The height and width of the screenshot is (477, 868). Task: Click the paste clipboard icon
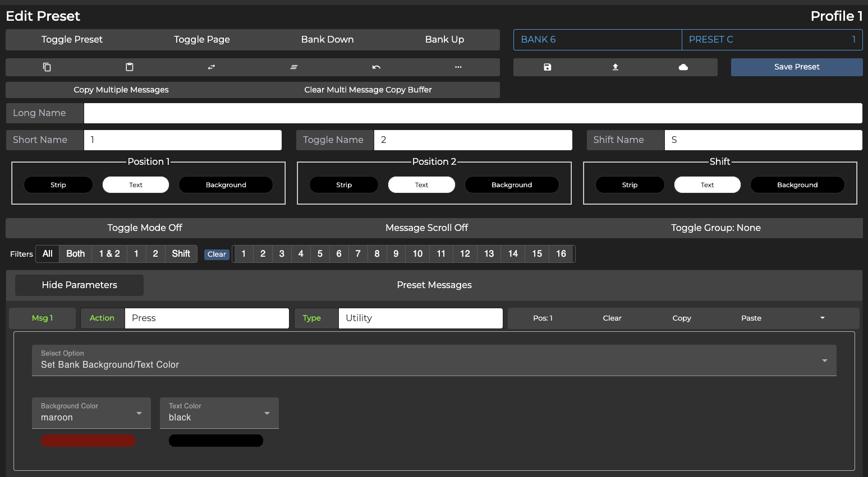[x=130, y=67]
